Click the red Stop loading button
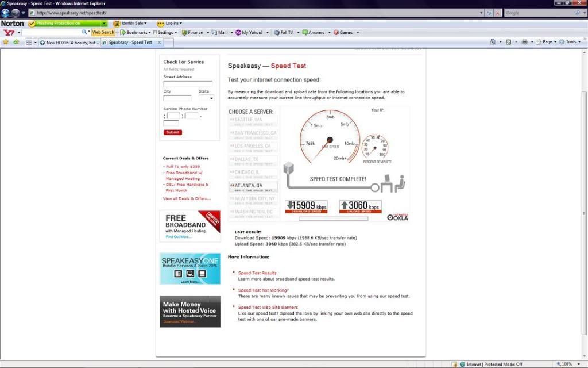Image resolution: width=588 pixels, height=368 pixels. (x=498, y=13)
